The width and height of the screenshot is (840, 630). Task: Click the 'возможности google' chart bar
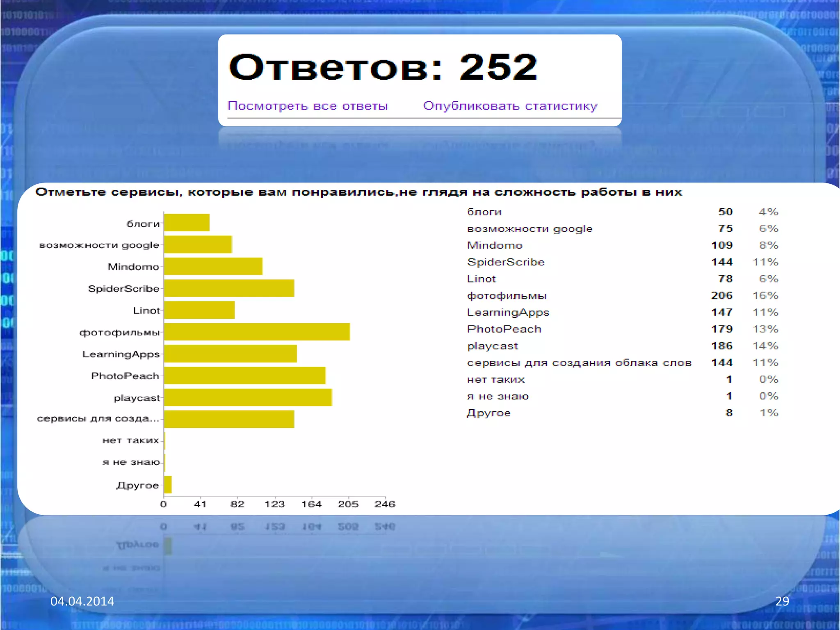click(x=198, y=244)
